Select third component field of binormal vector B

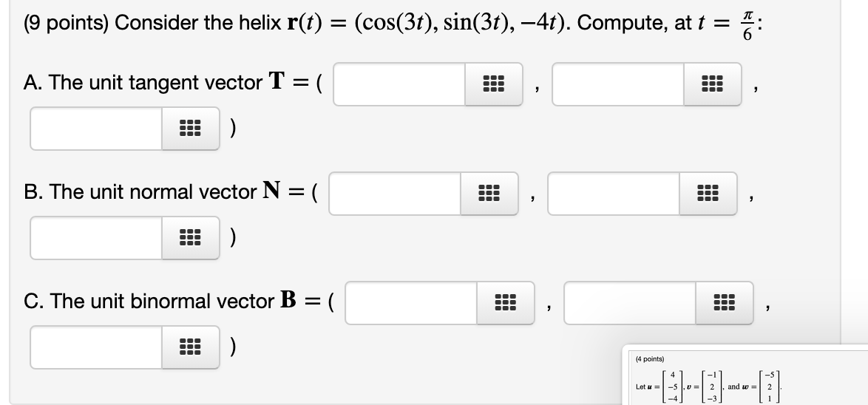(x=96, y=347)
